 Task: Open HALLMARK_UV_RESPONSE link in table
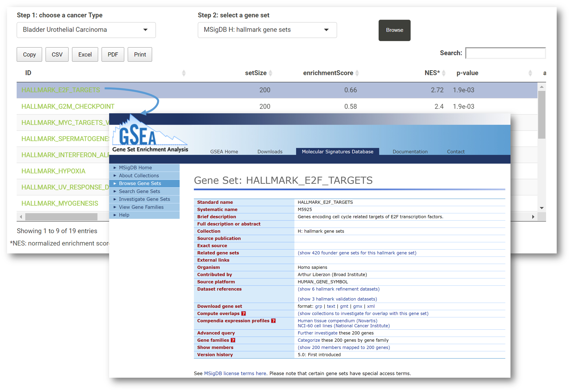coord(65,187)
